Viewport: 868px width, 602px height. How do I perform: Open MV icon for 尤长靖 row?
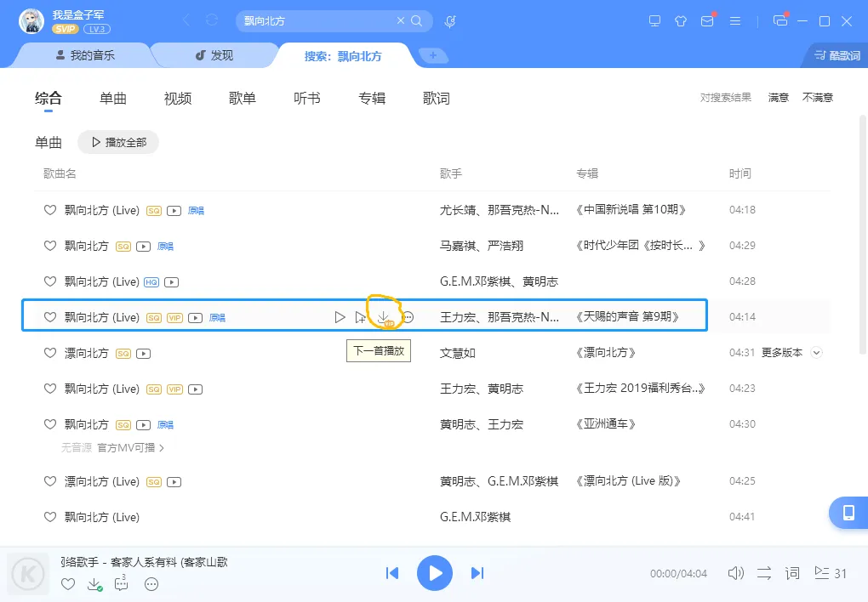click(x=174, y=211)
